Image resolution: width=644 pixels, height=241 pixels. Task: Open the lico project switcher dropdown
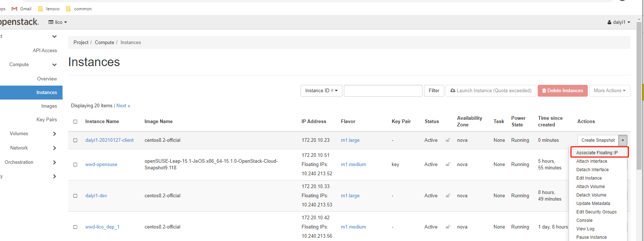click(58, 22)
